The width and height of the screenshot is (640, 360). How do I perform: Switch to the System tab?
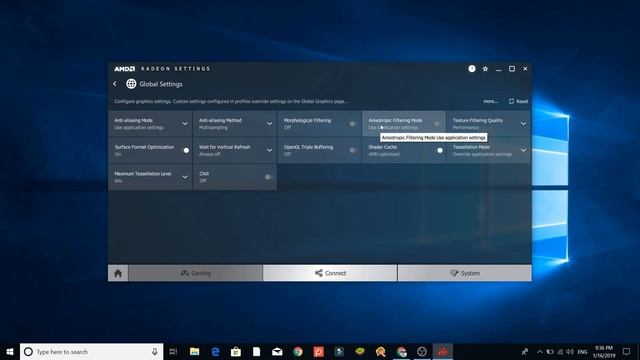(x=465, y=273)
